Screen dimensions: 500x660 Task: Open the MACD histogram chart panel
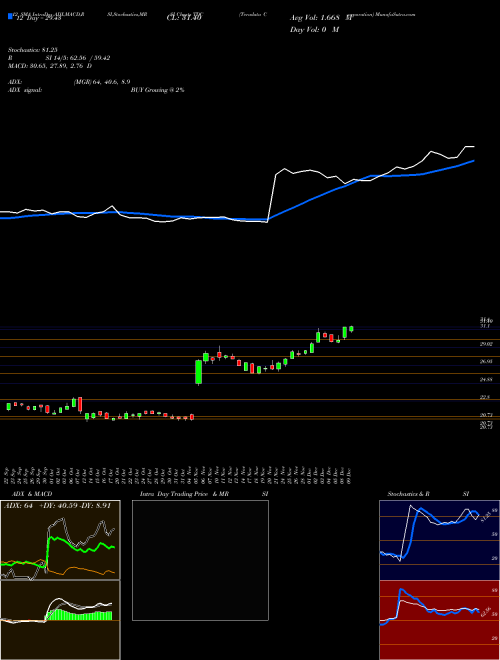60,620
